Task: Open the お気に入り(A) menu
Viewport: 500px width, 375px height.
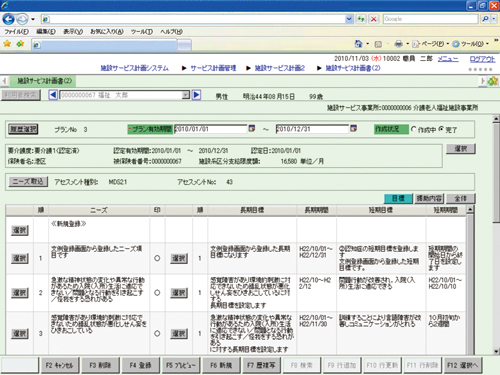Action: 107,32
